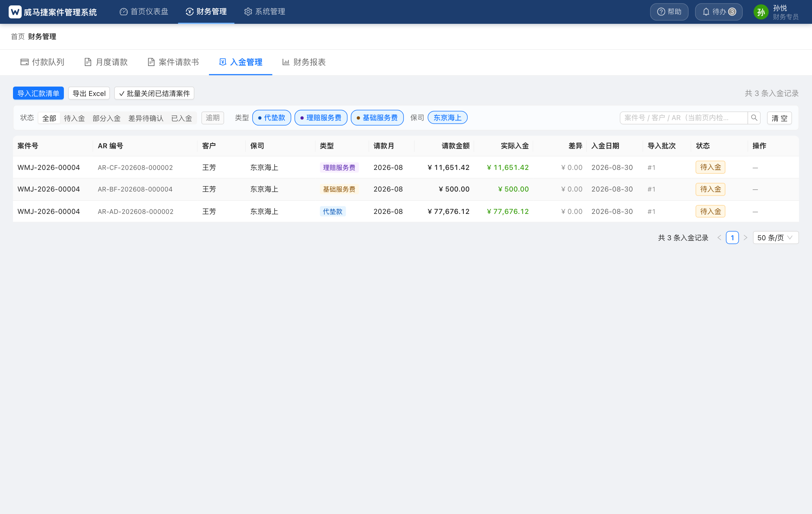The height and width of the screenshot is (514, 812).
Task: Click the green ¥ 77,676.12 actual amount
Action: click(x=508, y=211)
